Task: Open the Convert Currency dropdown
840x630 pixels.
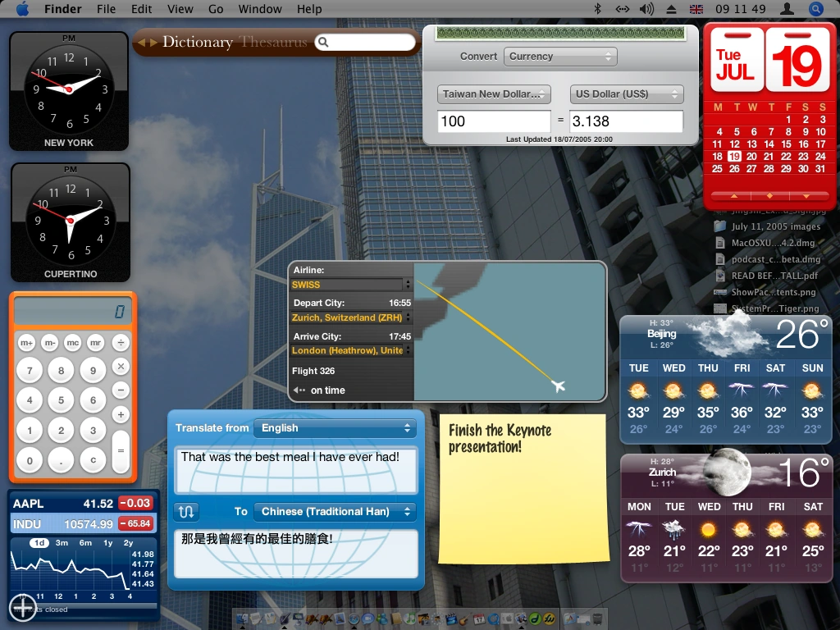Action: 560,57
